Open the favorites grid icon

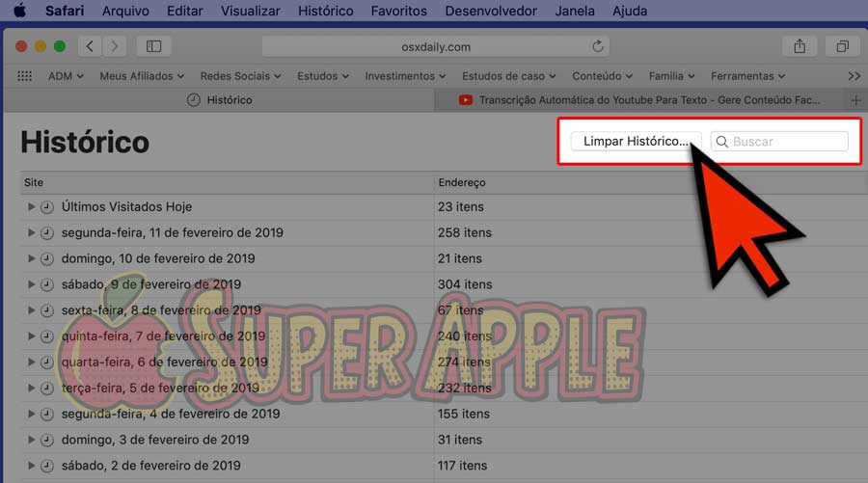tap(25, 76)
